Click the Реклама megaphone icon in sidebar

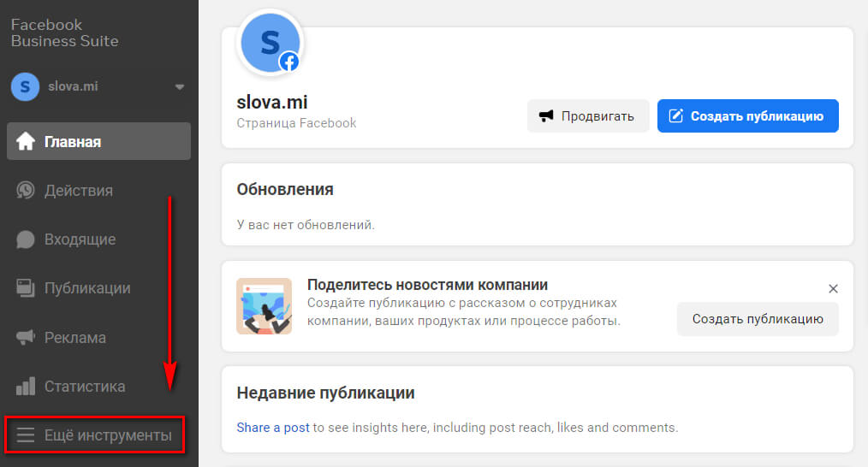pyautogui.click(x=26, y=337)
